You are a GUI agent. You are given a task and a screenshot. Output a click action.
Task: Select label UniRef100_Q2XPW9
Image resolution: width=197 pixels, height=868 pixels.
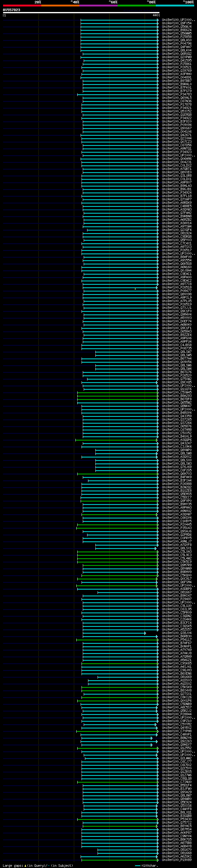[x=177, y=57]
